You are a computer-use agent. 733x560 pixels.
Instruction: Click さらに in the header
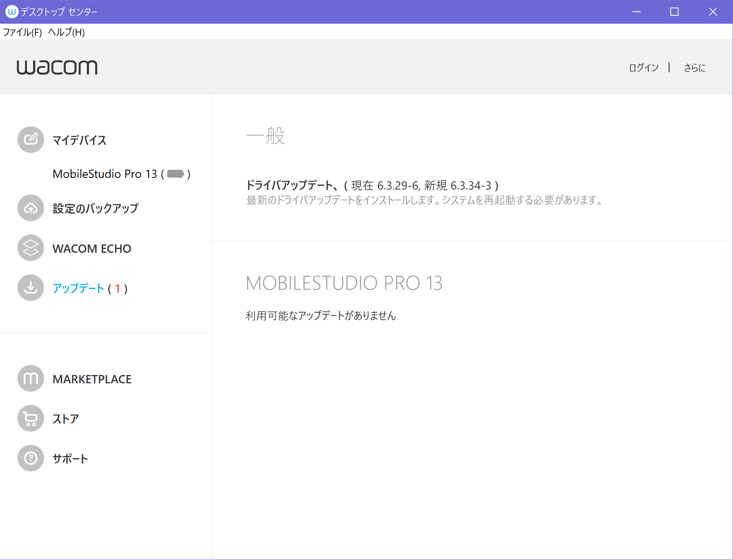click(695, 68)
